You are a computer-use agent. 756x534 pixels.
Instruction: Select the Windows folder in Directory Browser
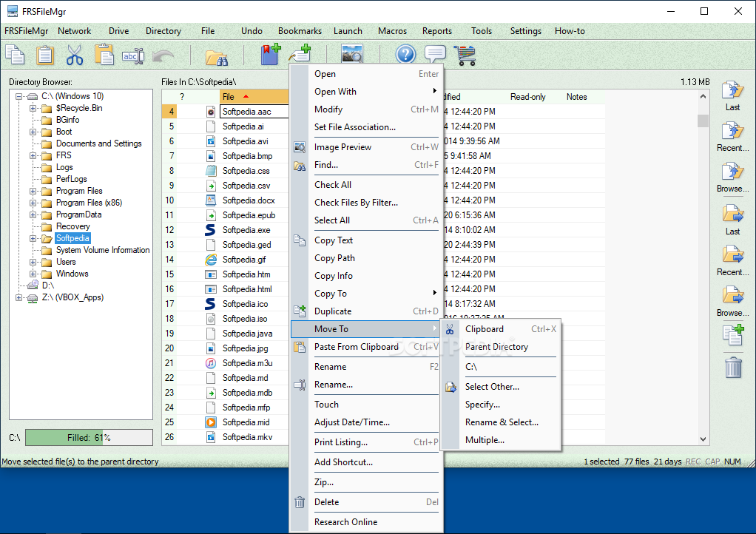(72, 274)
